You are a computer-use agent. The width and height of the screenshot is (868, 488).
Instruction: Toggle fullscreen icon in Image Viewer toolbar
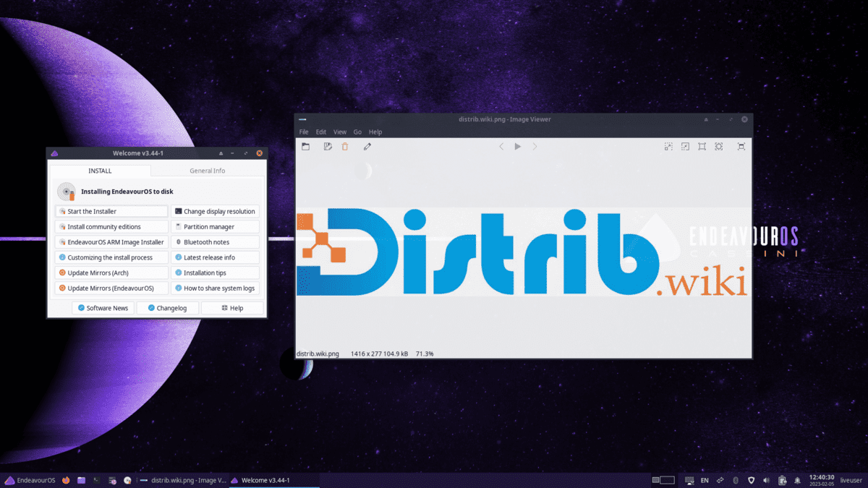tap(741, 147)
